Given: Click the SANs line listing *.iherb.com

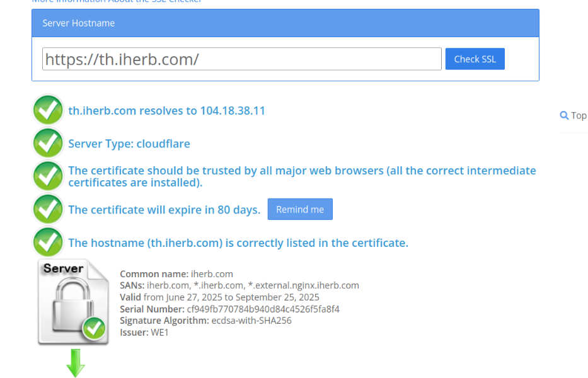Looking at the screenshot, I should coord(239,285).
